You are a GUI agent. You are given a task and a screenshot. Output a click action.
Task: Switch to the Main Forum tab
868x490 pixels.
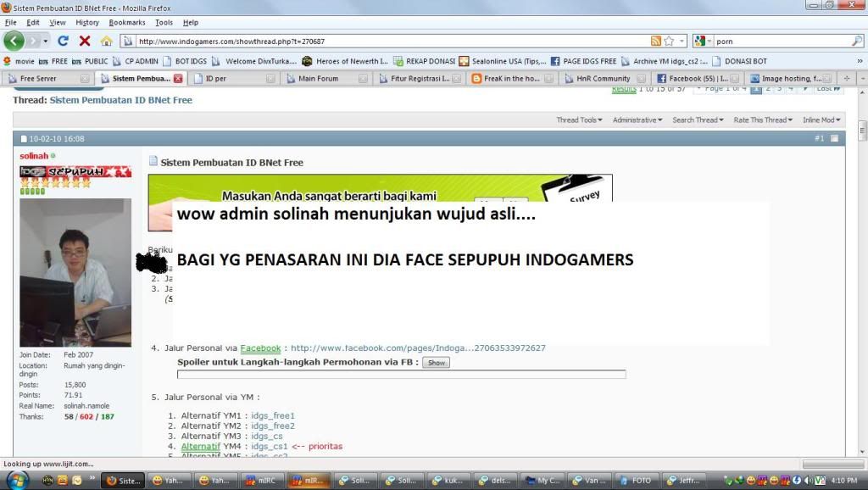point(326,79)
